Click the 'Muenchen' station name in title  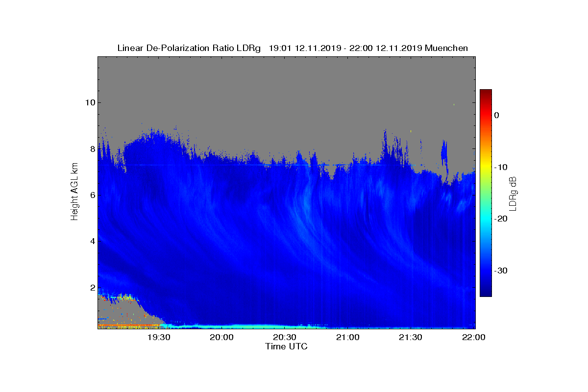click(446, 48)
